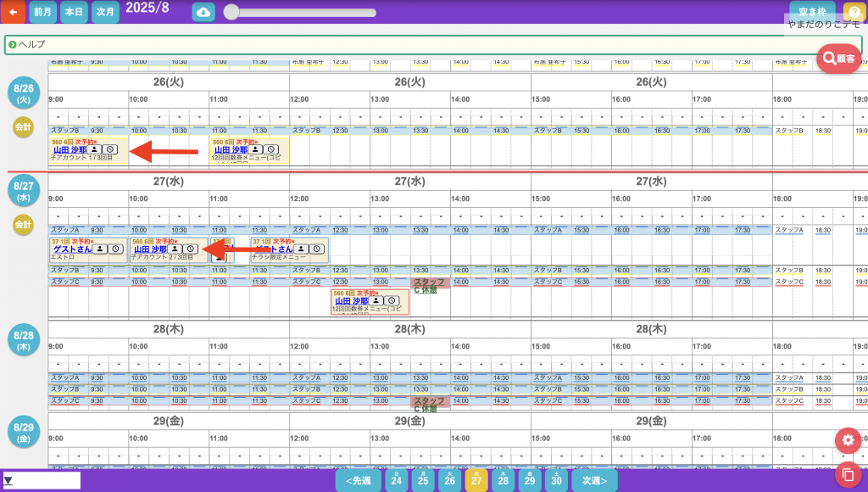Open the yellow question mark help icon
The image size is (868, 492).
click(854, 12)
